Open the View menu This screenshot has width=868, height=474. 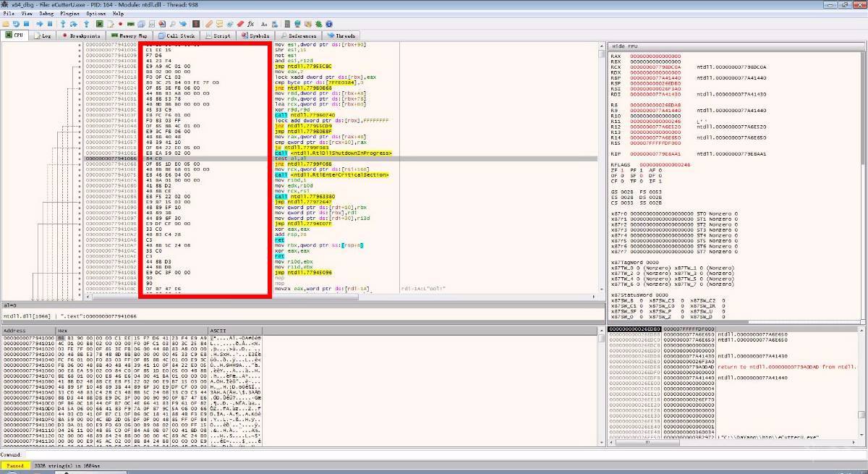[x=27, y=14]
